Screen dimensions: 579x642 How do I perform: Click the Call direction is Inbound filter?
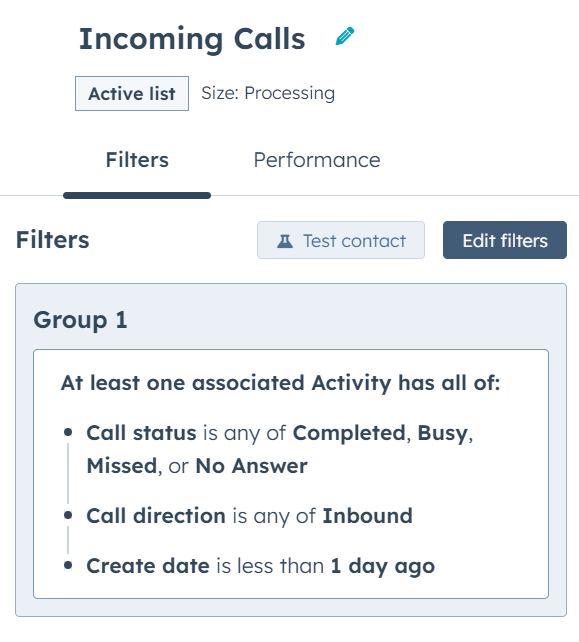249,515
